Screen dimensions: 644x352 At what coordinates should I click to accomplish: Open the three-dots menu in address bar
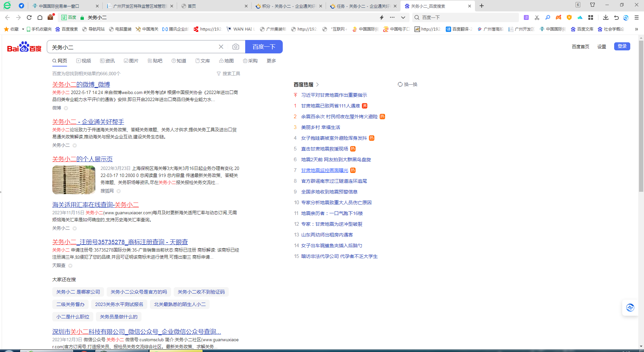[x=392, y=17]
